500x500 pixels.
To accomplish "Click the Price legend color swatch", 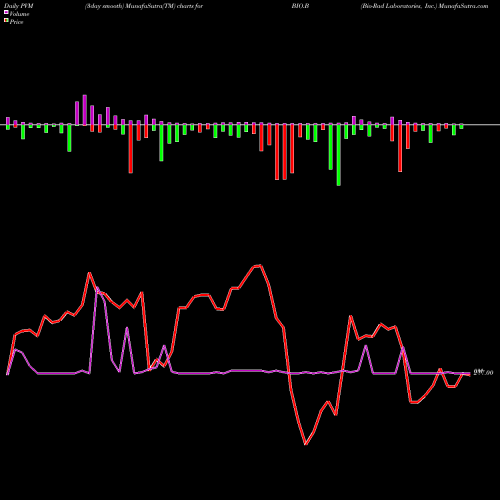I will (x=6, y=21).
